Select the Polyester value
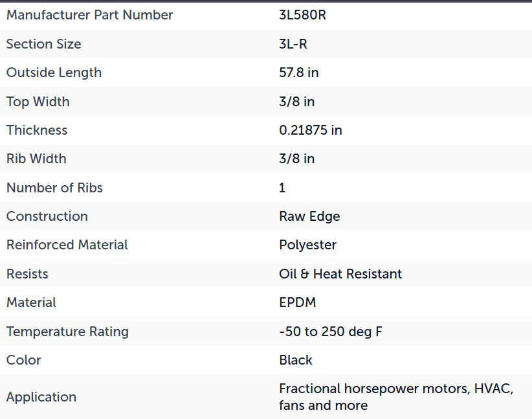The image size is (532, 419). [x=307, y=245]
